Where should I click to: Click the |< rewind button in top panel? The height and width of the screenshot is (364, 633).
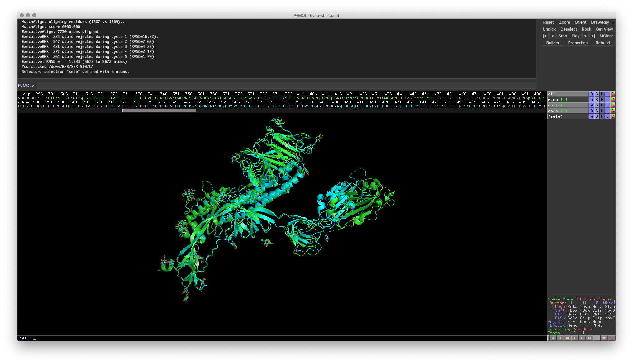pos(545,36)
